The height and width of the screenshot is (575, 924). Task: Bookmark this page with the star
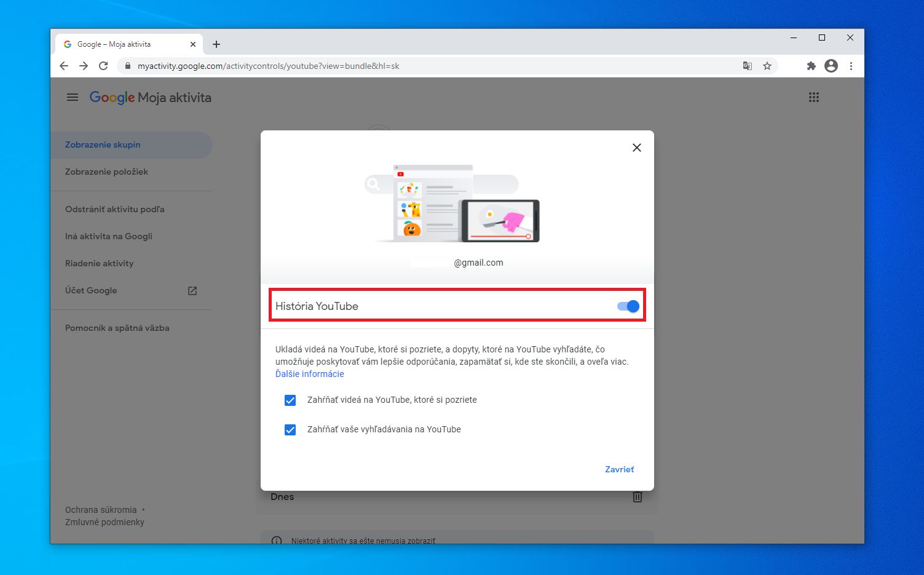[x=767, y=66]
